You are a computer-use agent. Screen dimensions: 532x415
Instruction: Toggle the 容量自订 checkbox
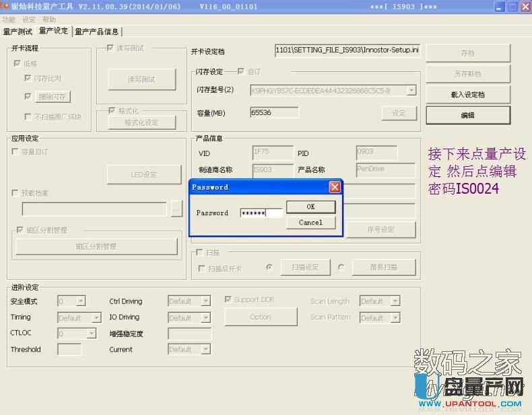click(15, 152)
